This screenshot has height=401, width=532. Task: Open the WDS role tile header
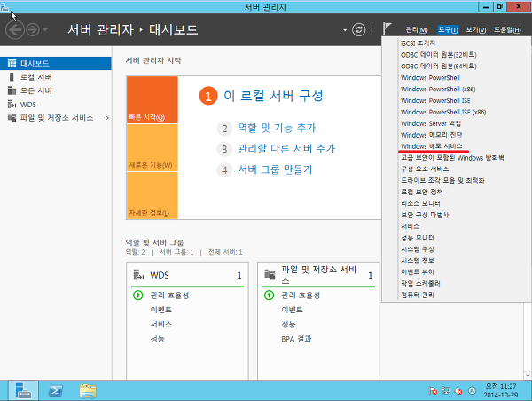(x=187, y=275)
